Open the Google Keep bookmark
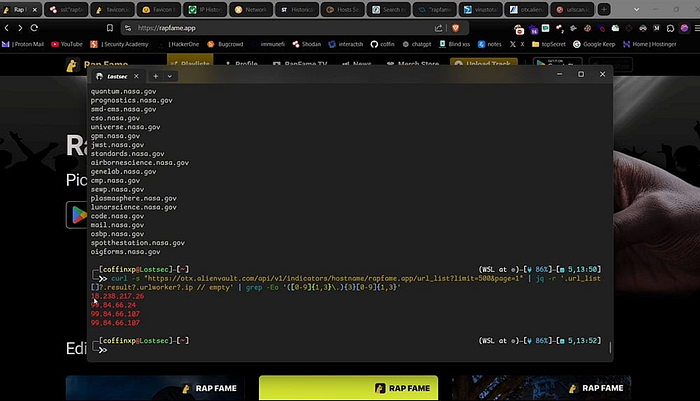700x401 pixels. [x=594, y=44]
